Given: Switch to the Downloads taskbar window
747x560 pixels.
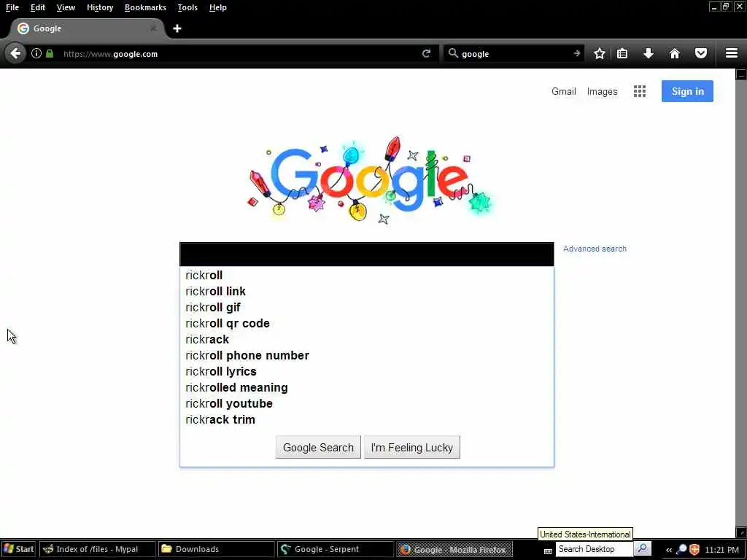Looking at the screenshot, I should coord(216,549).
